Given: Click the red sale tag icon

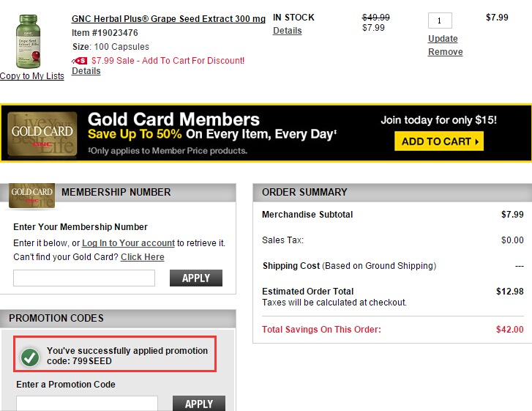Looking at the screenshot, I should pos(81,61).
